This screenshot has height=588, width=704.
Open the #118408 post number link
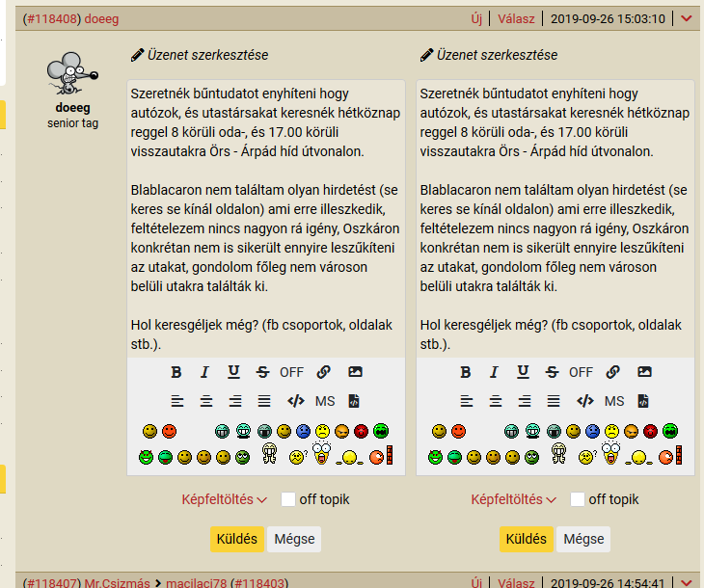click(52, 19)
